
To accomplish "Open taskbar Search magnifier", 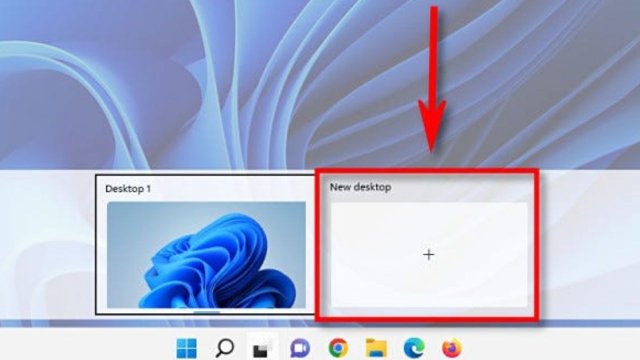I will 224,348.
